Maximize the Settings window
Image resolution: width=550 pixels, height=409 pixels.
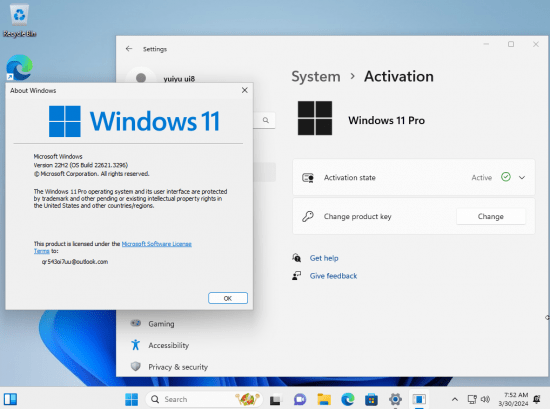coord(511,44)
